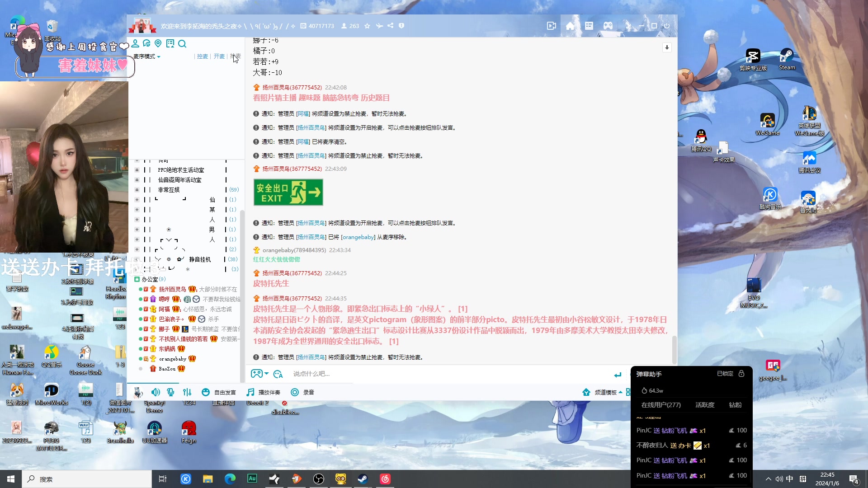Open the audio mixer settings icon
This screenshot has height=488, width=868.
click(187, 392)
